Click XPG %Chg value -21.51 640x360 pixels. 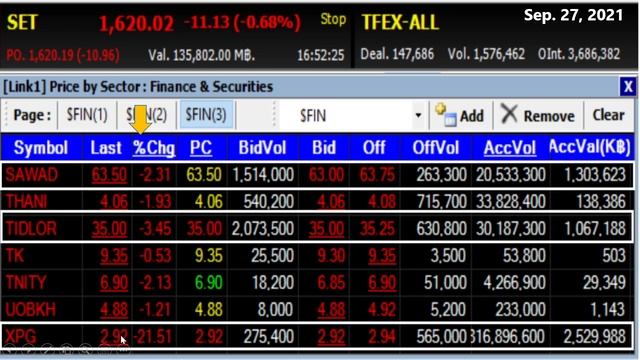(152, 337)
